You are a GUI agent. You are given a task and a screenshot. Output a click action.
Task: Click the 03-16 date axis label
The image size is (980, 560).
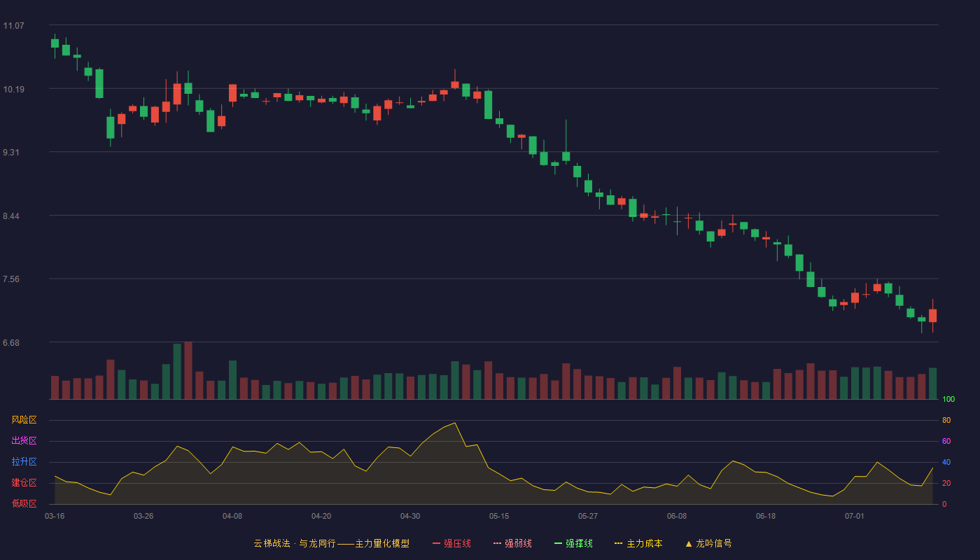[x=55, y=516]
